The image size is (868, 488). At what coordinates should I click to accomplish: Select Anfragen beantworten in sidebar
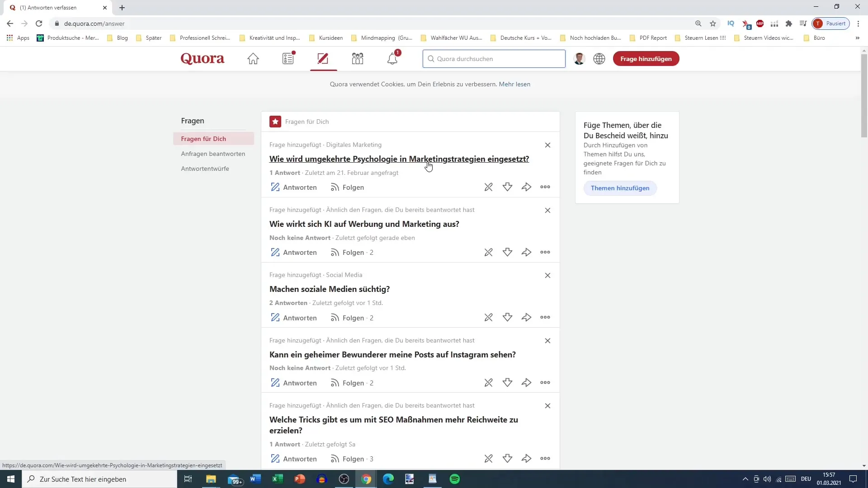(x=213, y=154)
